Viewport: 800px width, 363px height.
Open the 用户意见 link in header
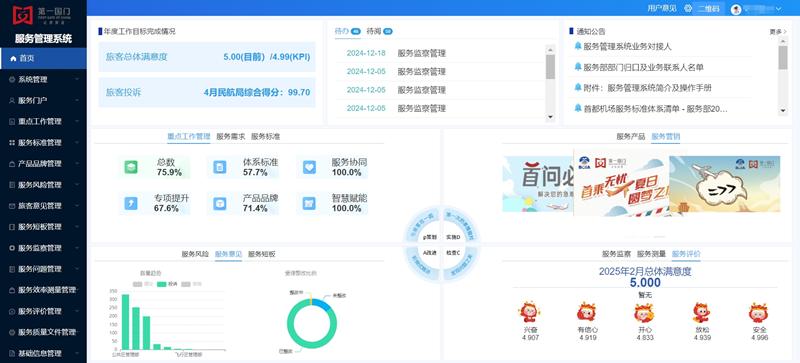point(662,8)
